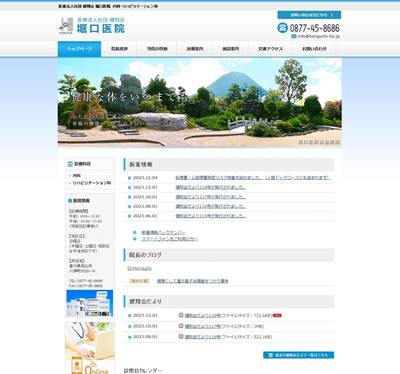The height and width of the screenshot is (374, 400).
Task: Open the 2023.12.01 newsletter PDF link
Action: [203, 315]
